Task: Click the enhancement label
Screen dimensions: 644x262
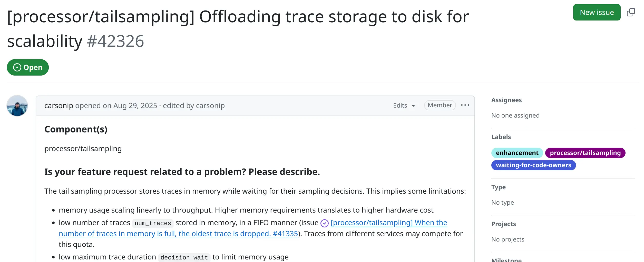Action: 517,153
